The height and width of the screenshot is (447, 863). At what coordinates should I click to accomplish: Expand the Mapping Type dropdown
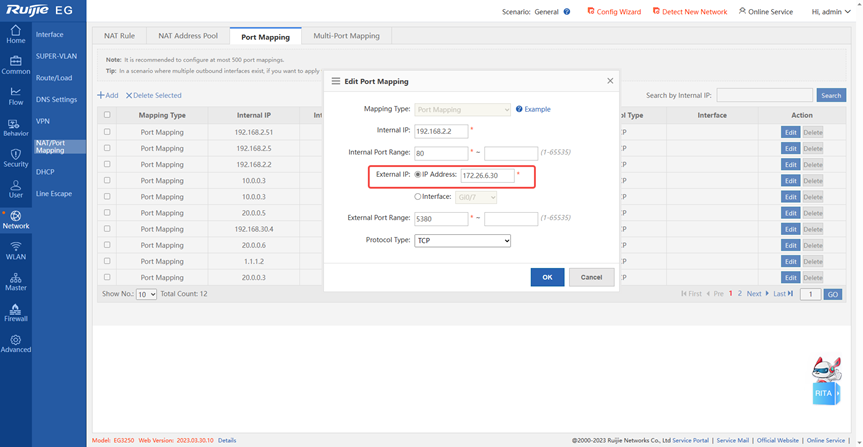pyautogui.click(x=462, y=109)
